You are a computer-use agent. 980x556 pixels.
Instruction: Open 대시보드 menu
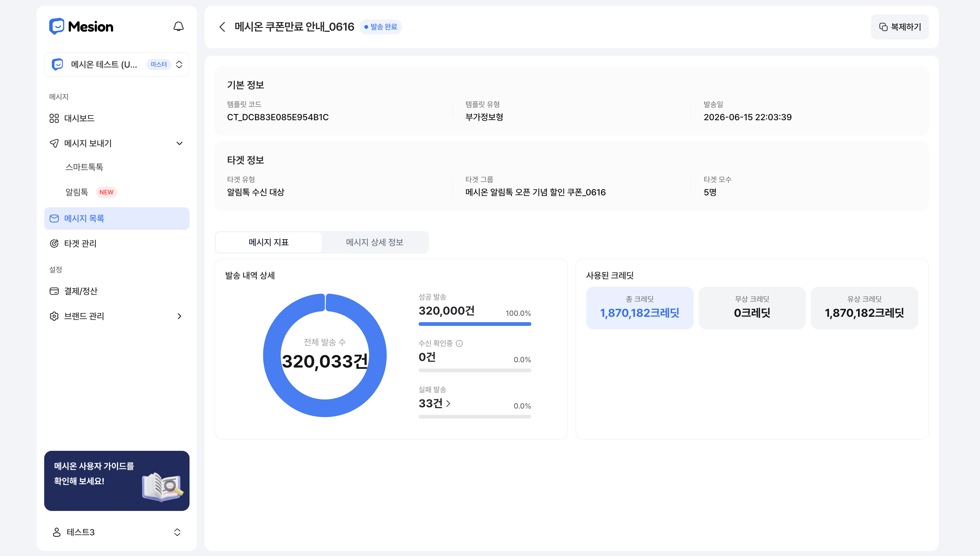[117, 118]
